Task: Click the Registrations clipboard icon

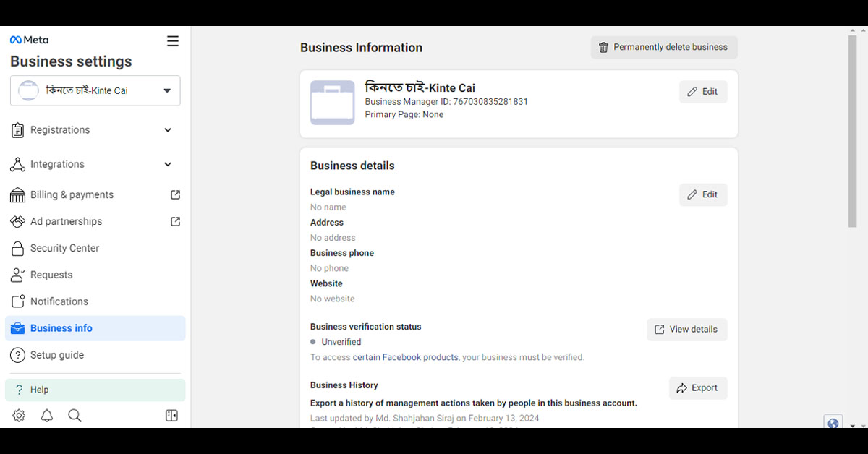Action: 18,130
